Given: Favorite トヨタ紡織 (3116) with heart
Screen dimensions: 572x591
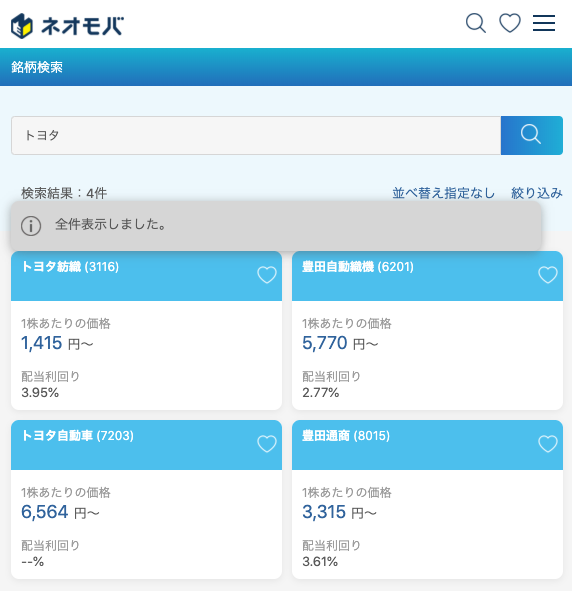Looking at the screenshot, I should tap(267, 275).
